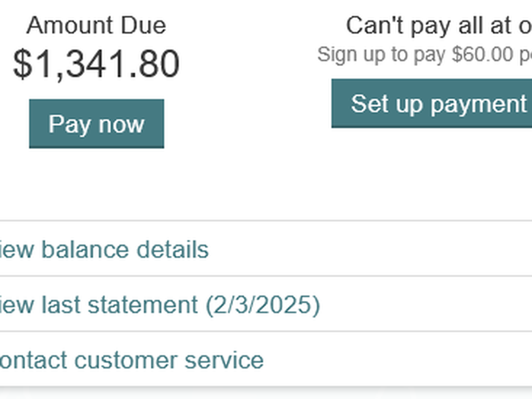Click the Amount Due label
The height and width of the screenshot is (399, 532).
pos(96,26)
